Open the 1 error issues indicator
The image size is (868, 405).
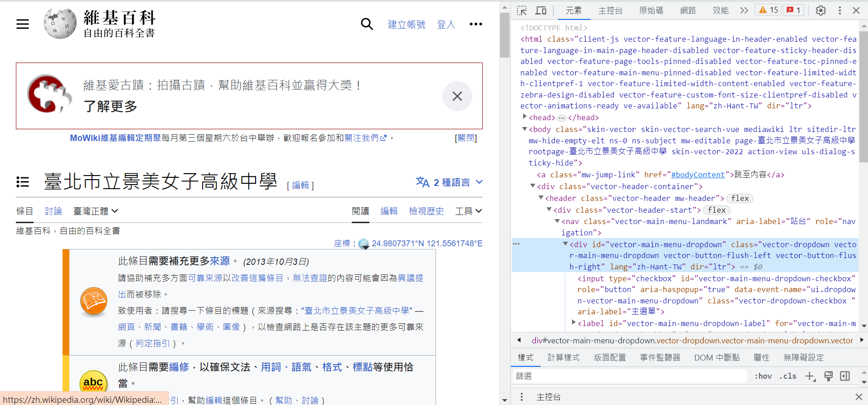[794, 10]
